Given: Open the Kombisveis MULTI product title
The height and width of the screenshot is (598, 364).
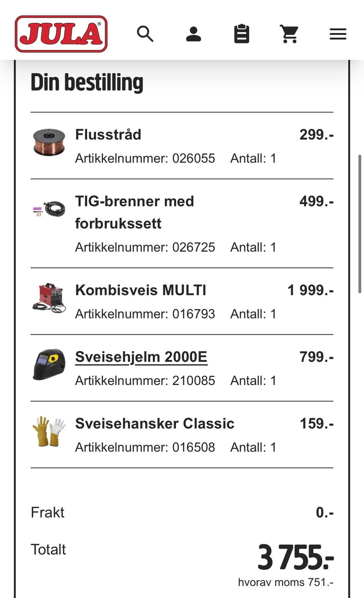Looking at the screenshot, I should click(141, 290).
